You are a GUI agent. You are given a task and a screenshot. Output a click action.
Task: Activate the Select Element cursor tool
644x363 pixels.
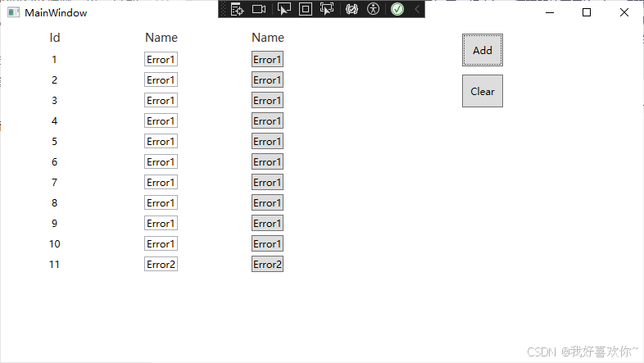click(x=283, y=9)
